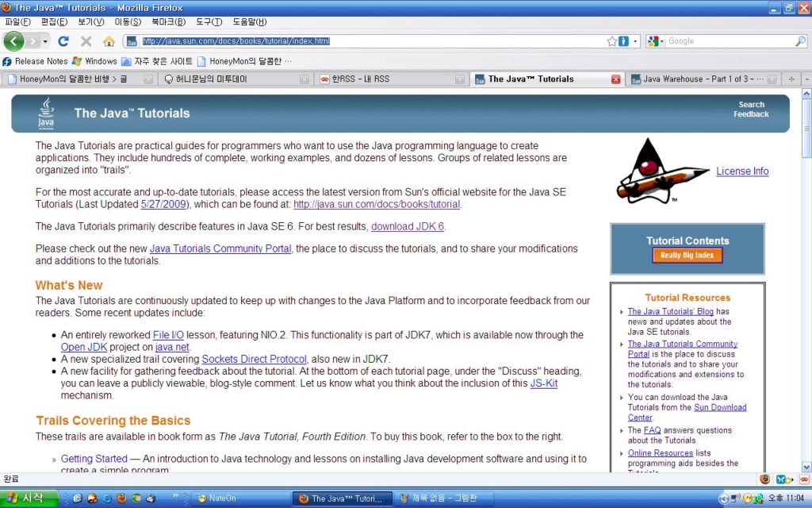The height and width of the screenshot is (508, 812).
Task: Open the address bar history dropdown arrow
Action: tap(635, 41)
